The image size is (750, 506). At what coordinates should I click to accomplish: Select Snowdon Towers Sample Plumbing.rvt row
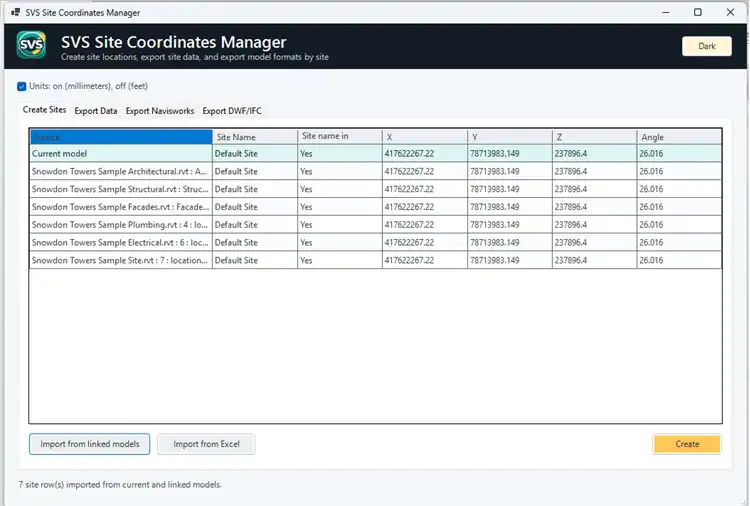click(375, 225)
